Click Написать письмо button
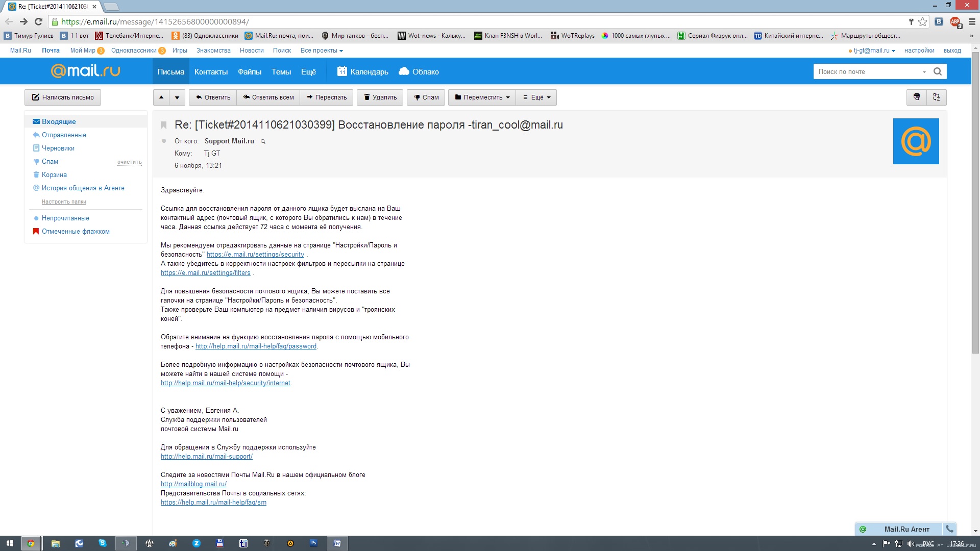This screenshot has height=551, width=980. (x=63, y=97)
